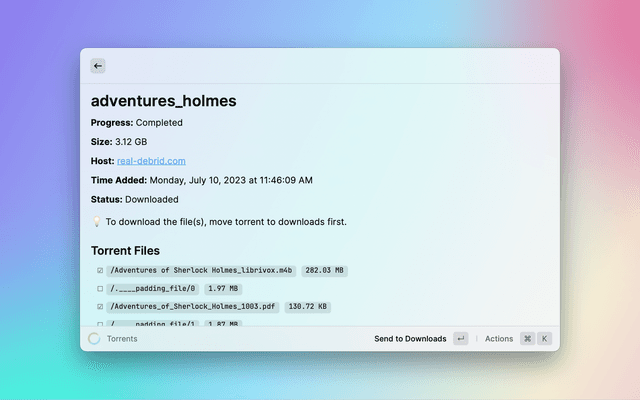640x400 pixels.
Task: Open the real-debrid.com host link
Action: click(x=151, y=161)
